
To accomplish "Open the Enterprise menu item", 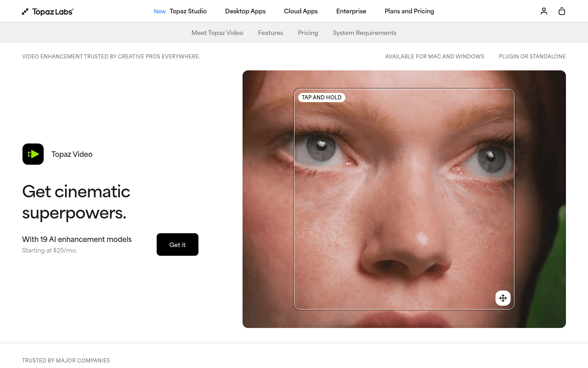I will click(351, 11).
